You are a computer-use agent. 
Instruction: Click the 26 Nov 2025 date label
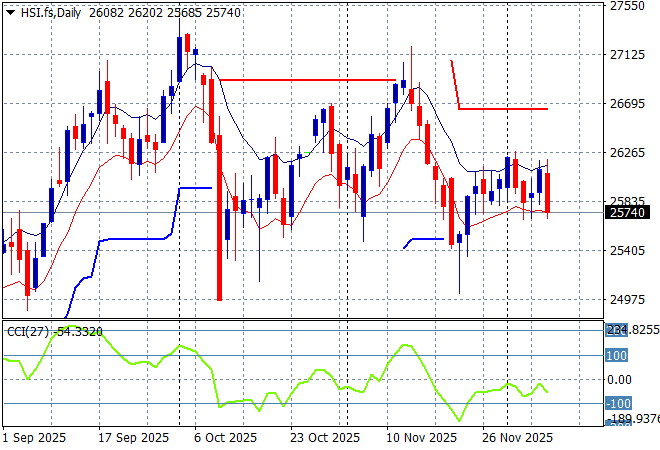coord(517,438)
